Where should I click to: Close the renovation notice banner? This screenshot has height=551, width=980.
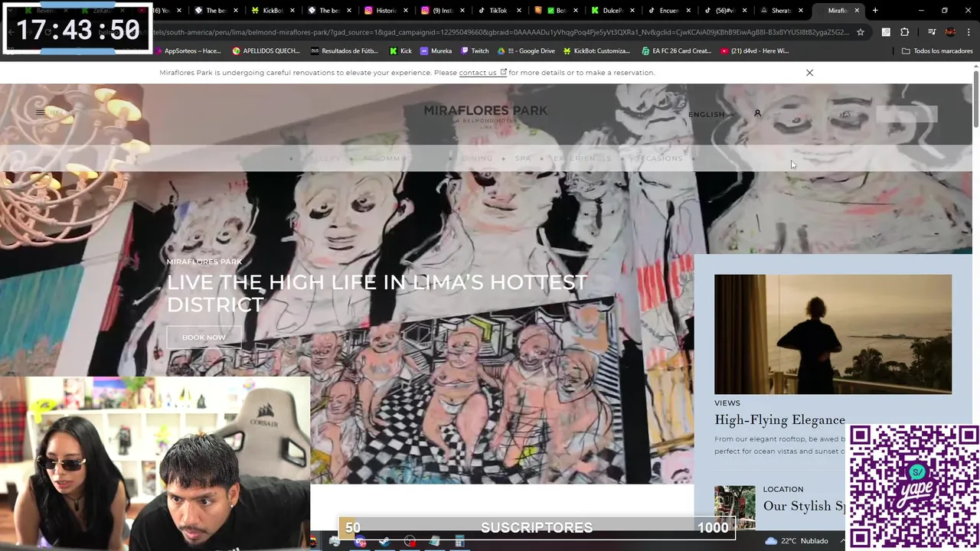(x=809, y=73)
